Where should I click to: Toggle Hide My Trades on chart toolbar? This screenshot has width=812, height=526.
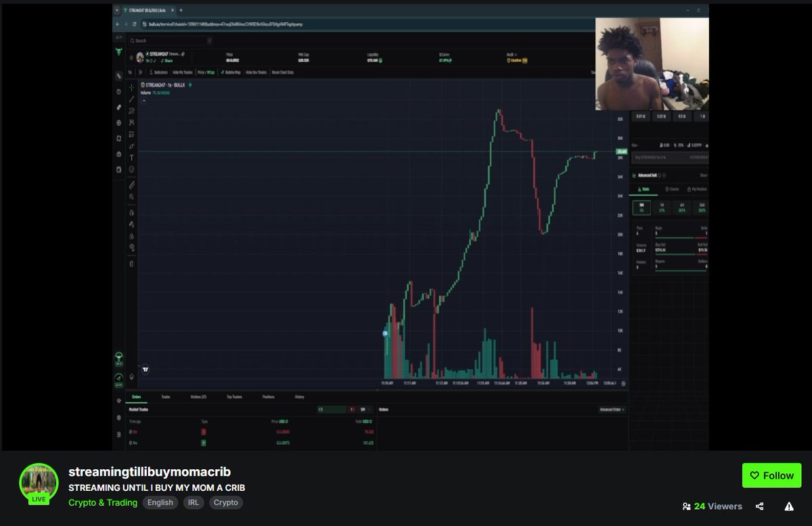(x=183, y=72)
